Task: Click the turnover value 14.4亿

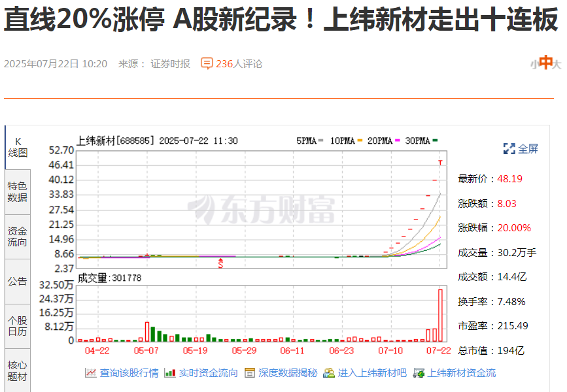Action: tap(512, 277)
